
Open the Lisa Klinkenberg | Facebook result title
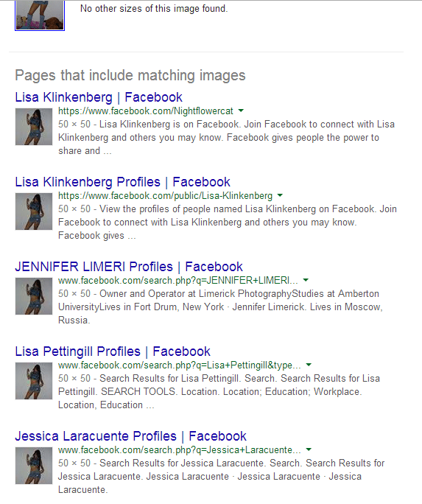tap(99, 97)
